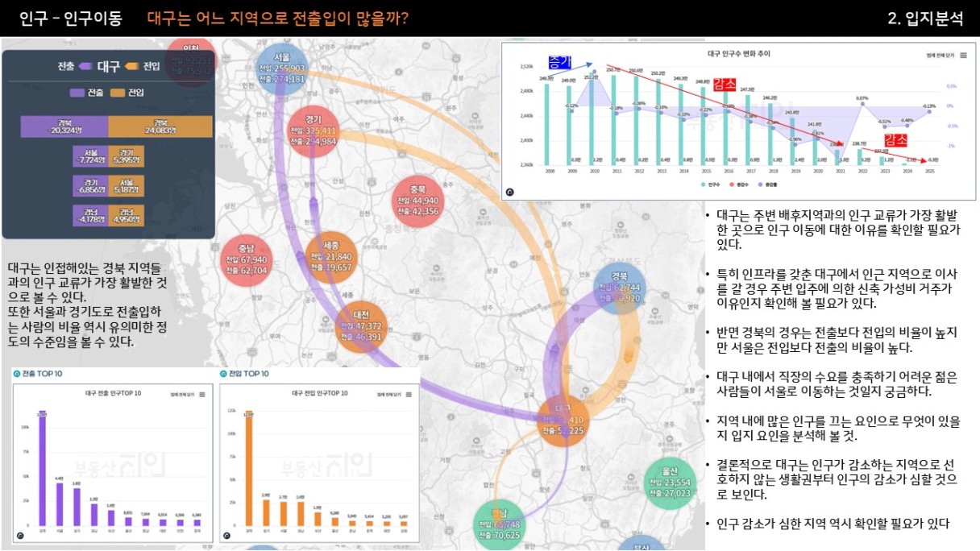Click the 2025 label on the trend chart axis

[929, 172]
